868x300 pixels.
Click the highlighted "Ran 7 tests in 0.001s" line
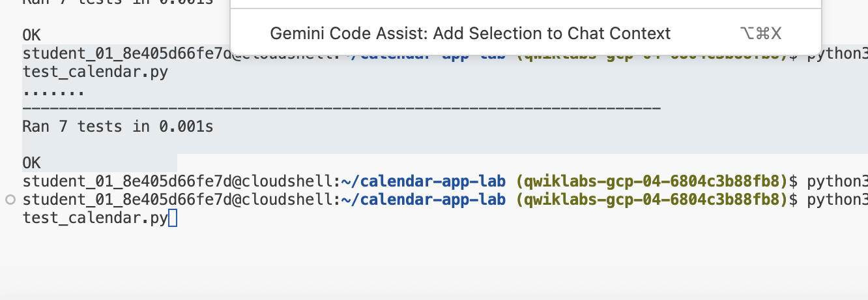point(118,127)
